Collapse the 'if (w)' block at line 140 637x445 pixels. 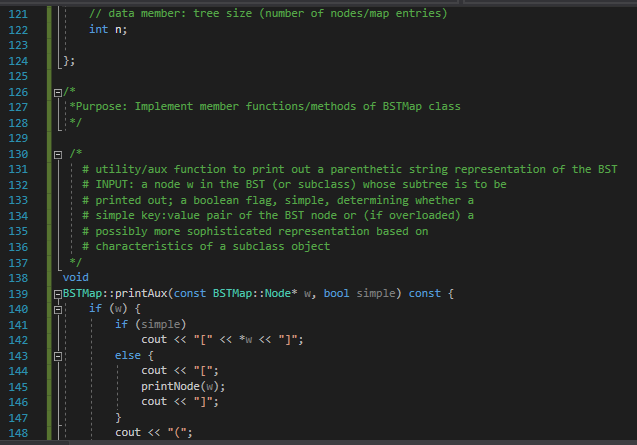(58, 310)
